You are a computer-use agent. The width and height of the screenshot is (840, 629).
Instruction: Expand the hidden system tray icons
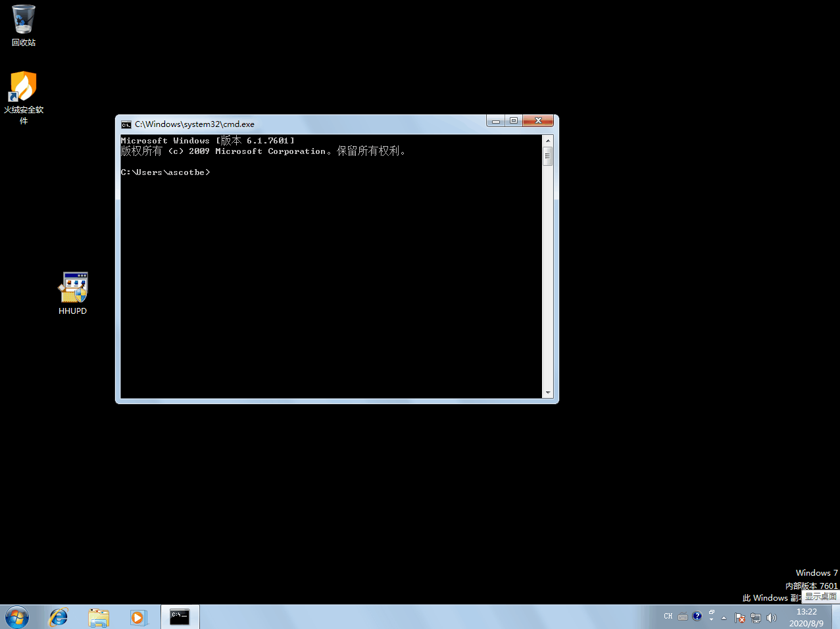pyautogui.click(x=724, y=618)
